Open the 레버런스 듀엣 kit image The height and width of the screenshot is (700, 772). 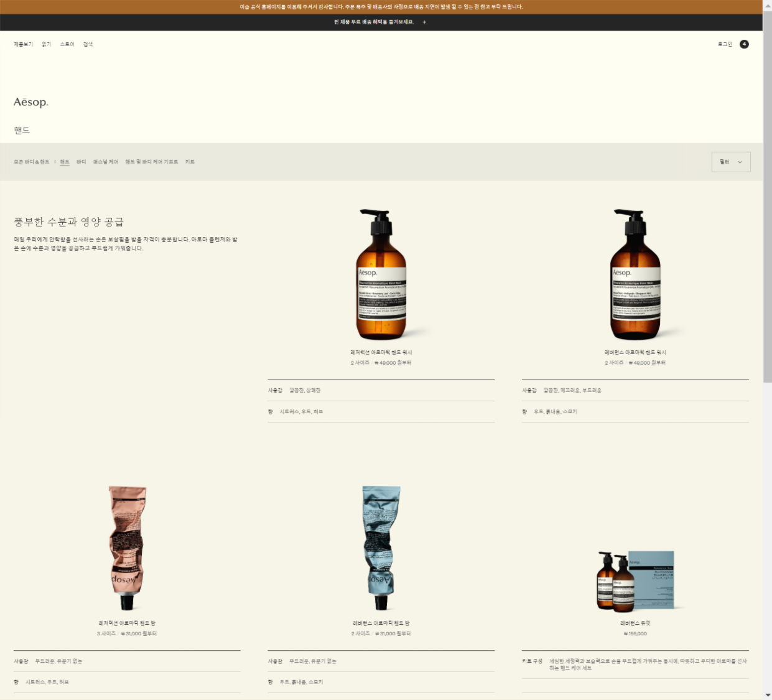[x=635, y=581]
